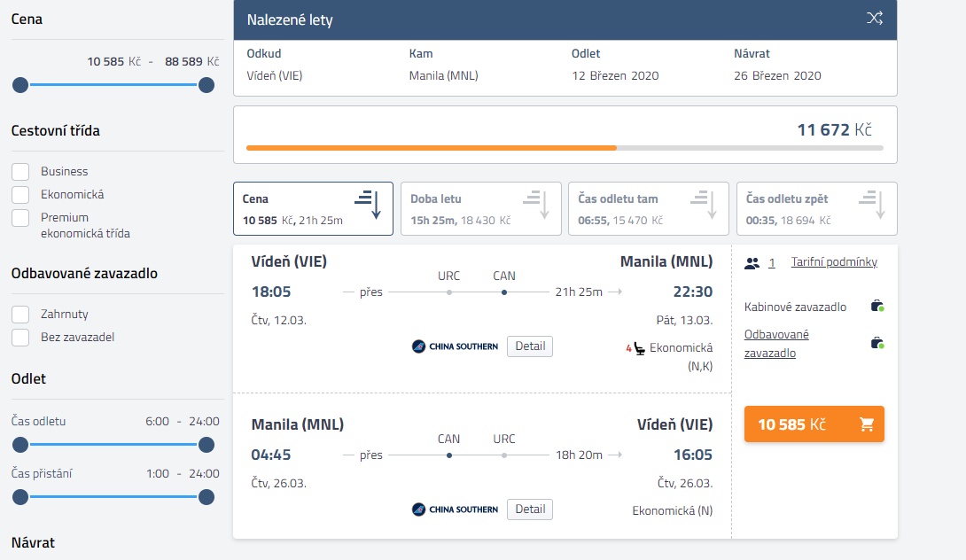Click the Čas odletu slider right handle

pyautogui.click(x=206, y=444)
